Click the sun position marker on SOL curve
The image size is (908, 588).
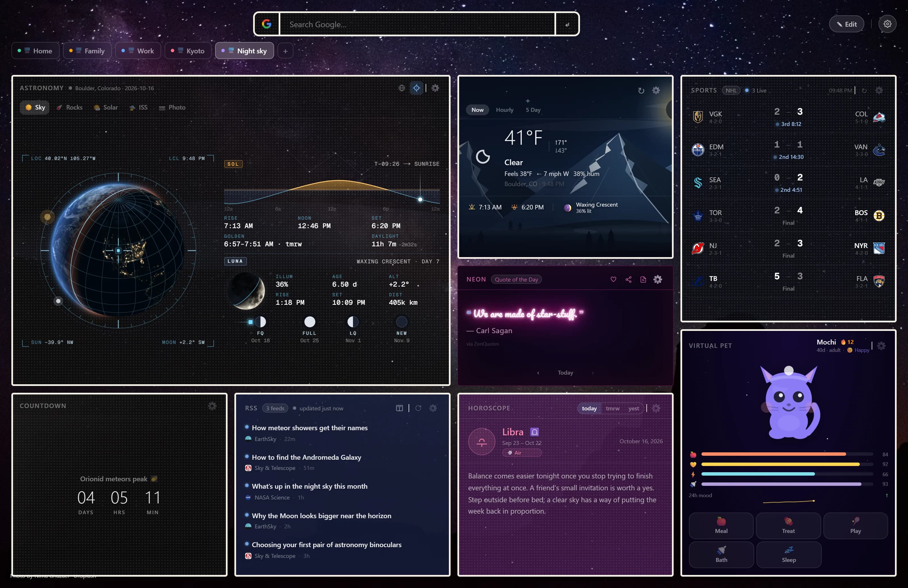click(x=420, y=199)
